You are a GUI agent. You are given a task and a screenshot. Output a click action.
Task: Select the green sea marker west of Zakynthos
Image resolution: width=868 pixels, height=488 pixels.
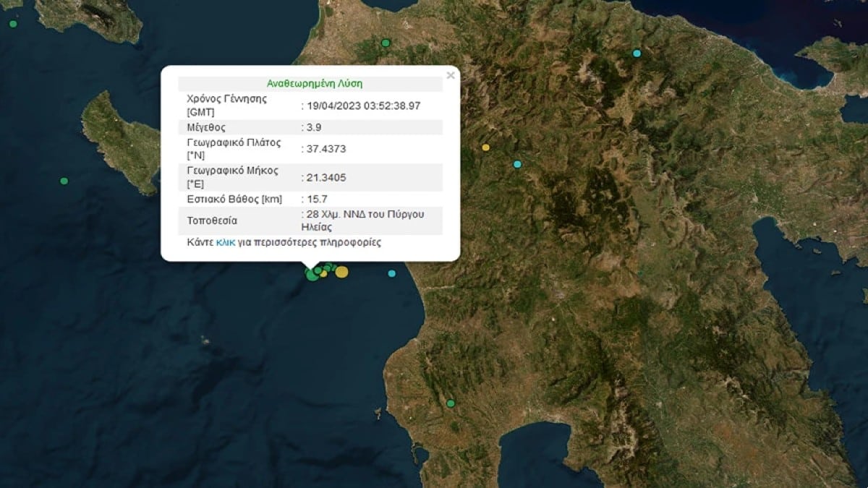tap(64, 181)
